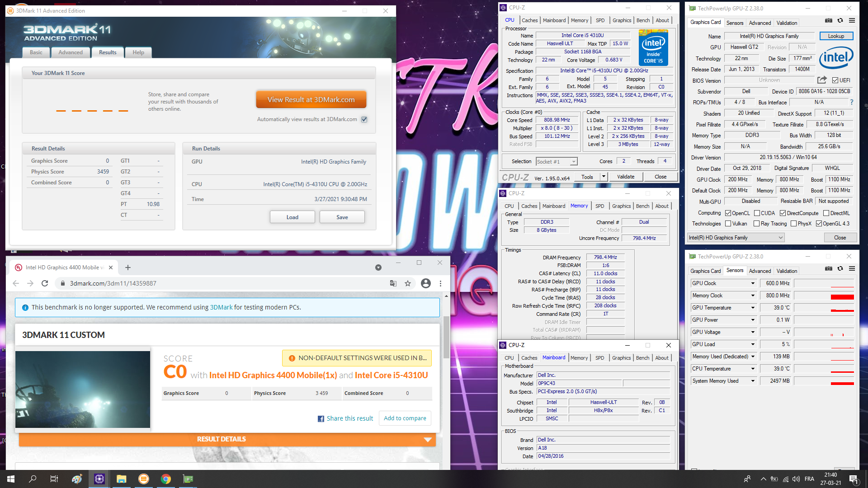Click Add to compare on 3dmark.com
The height and width of the screenshot is (488, 868).
click(405, 418)
